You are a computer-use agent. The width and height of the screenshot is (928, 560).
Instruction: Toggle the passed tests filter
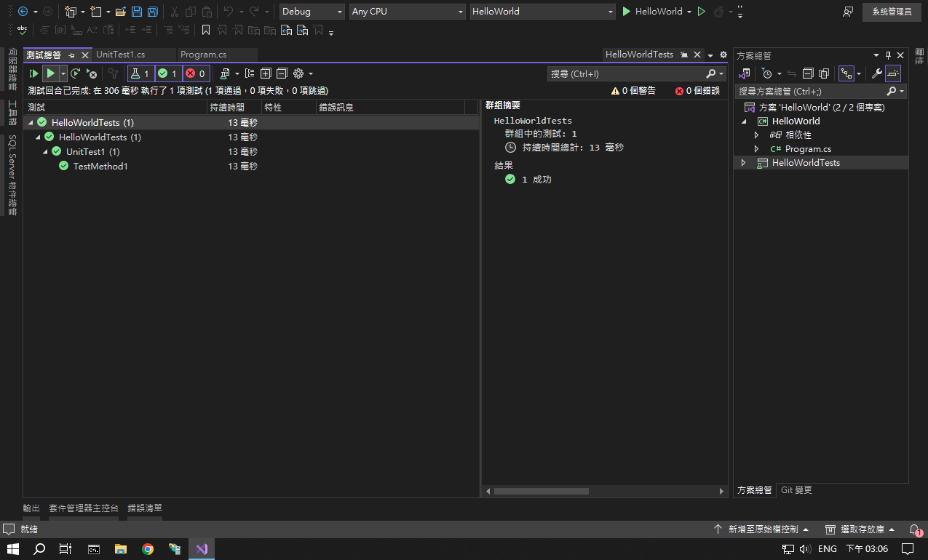[168, 73]
